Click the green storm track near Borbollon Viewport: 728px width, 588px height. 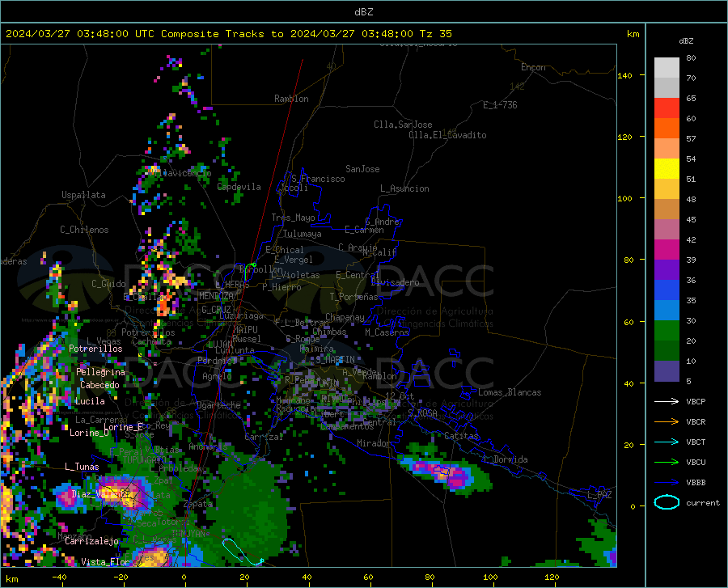click(x=249, y=271)
